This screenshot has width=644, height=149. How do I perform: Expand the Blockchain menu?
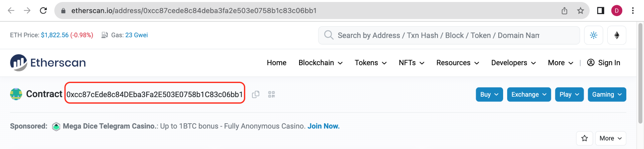tap(320, 63)
